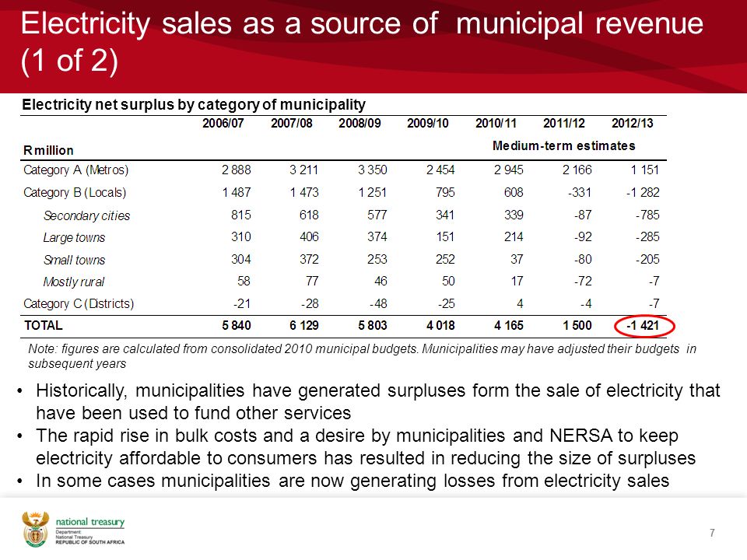Image resolution: width=747 pixels, height=560 pixels.
Task: Click the 'TOTAL' row label
Action: [44, 325]
